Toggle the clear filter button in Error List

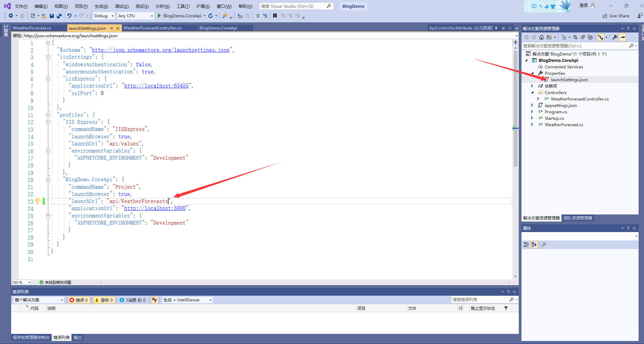coord(155,300)
